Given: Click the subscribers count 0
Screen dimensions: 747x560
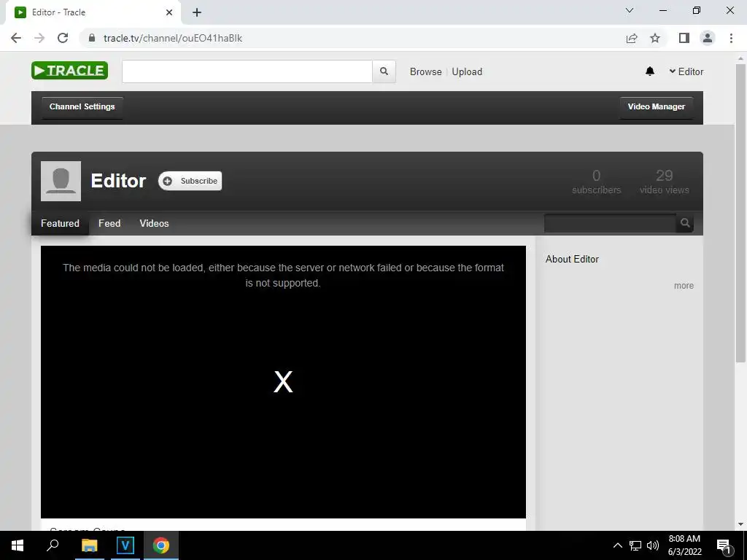Looking at the screenshot, I should (597, 176).
